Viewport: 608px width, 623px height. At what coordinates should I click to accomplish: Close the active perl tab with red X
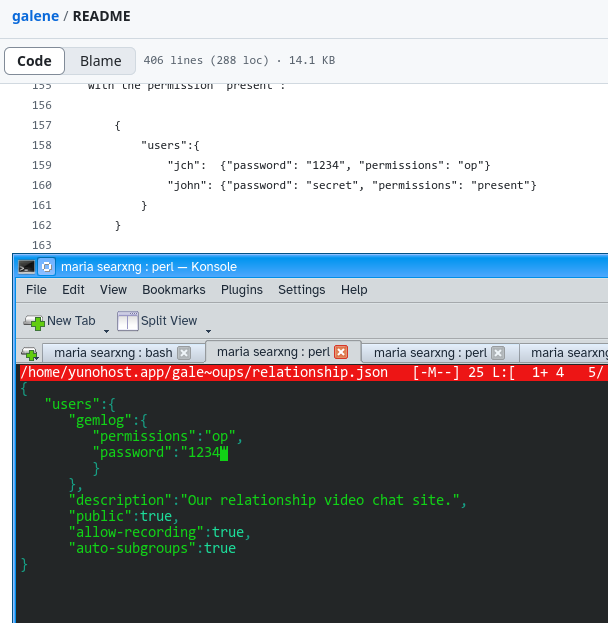click(341, 352)
